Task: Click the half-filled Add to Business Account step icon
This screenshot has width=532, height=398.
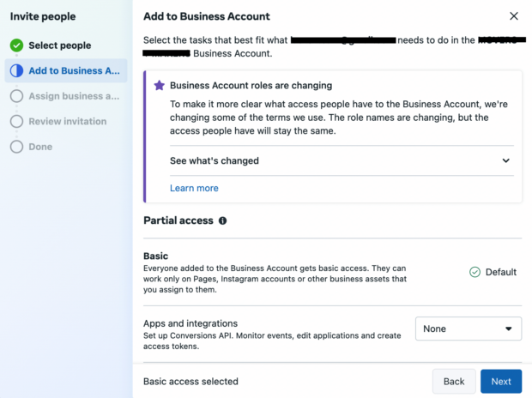Action: [16, 71]
